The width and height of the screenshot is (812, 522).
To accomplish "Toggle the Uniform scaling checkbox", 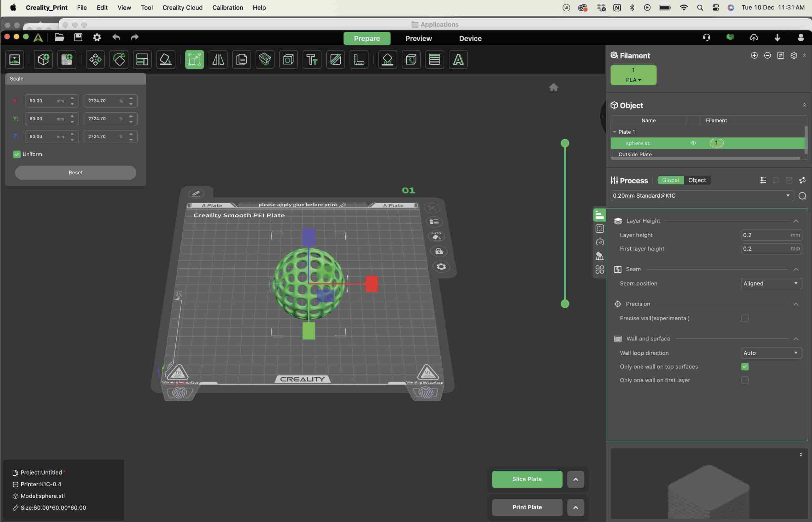I will pyautogui.click(x=17, y=154).
